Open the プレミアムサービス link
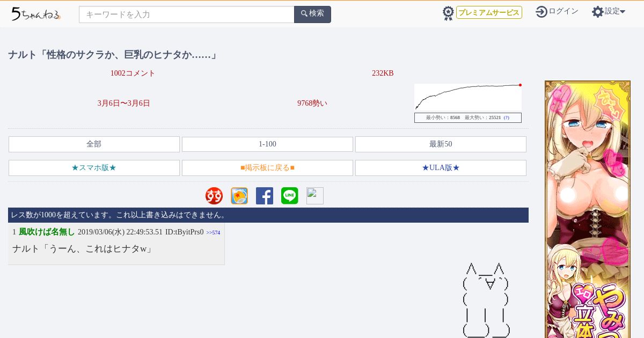This screenshot has height=338, width=644. pyautogui.click(x=489, y=12)
